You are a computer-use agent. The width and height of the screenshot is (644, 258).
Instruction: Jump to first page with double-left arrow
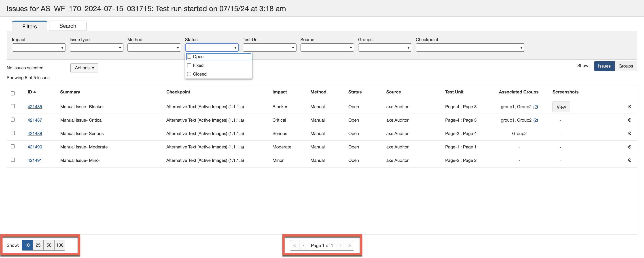click(294, 245)
